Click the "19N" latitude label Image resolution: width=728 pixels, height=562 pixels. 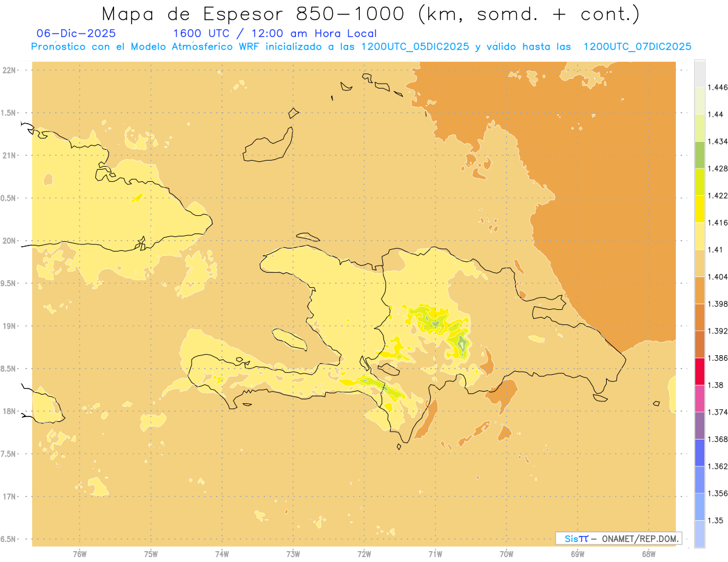point(10,326)
